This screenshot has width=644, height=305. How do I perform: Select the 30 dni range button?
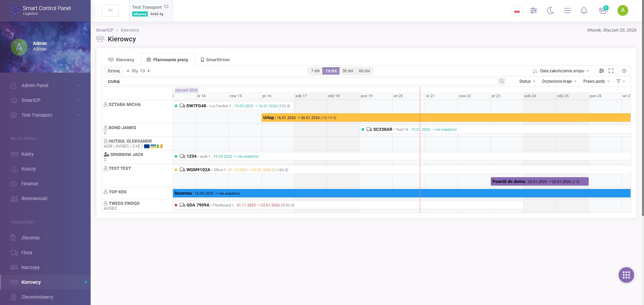coord(348,71)
